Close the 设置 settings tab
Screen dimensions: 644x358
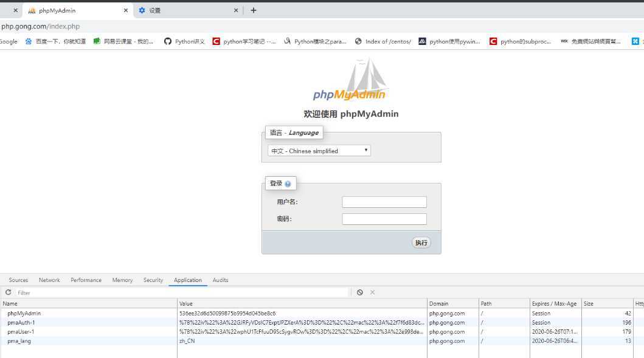tap(236, 10)
